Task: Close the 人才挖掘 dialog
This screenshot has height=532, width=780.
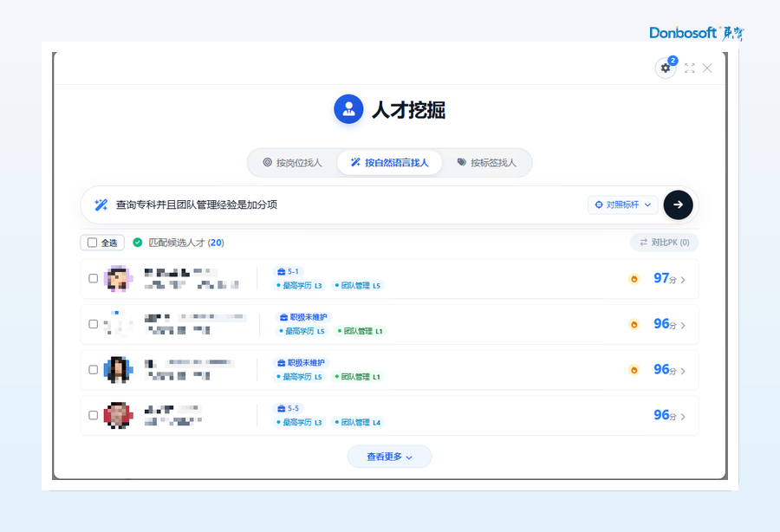Action: pyautogui.click(x=707, y=68)
